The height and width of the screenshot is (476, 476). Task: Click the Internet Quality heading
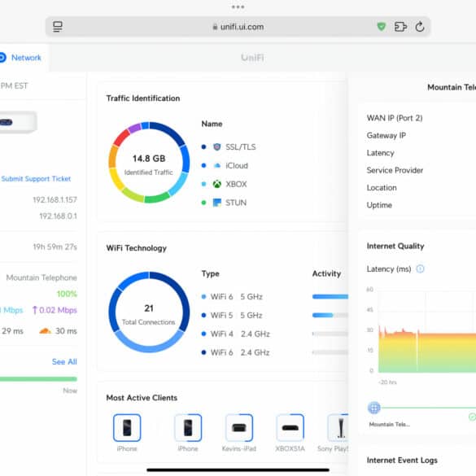pyautogui.click(x=395, y=246)
